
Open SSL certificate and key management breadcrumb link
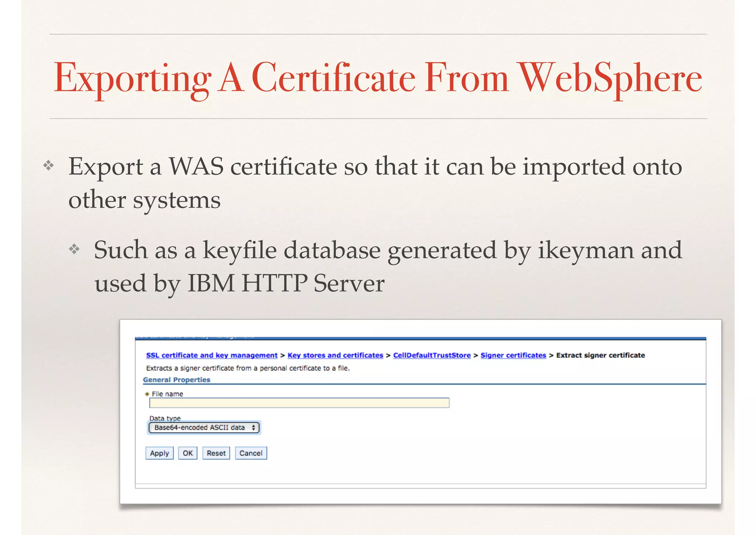(212, 355)
